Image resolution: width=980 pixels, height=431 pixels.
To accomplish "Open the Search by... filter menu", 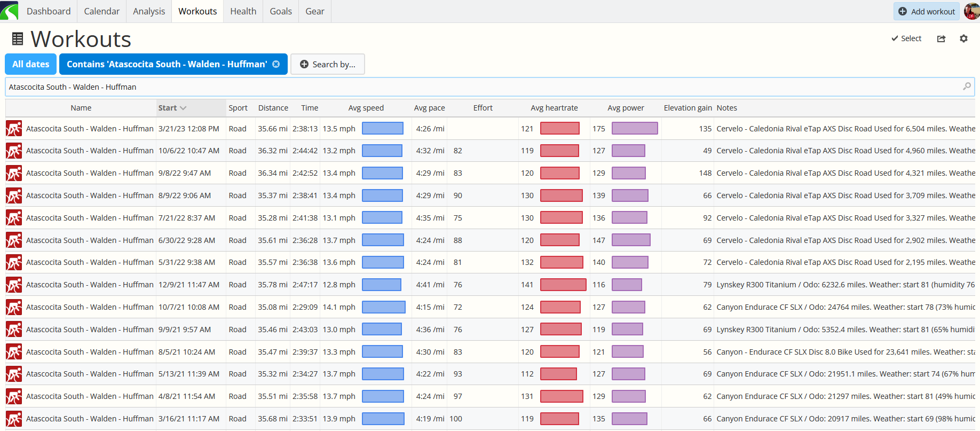I will 328,64.
